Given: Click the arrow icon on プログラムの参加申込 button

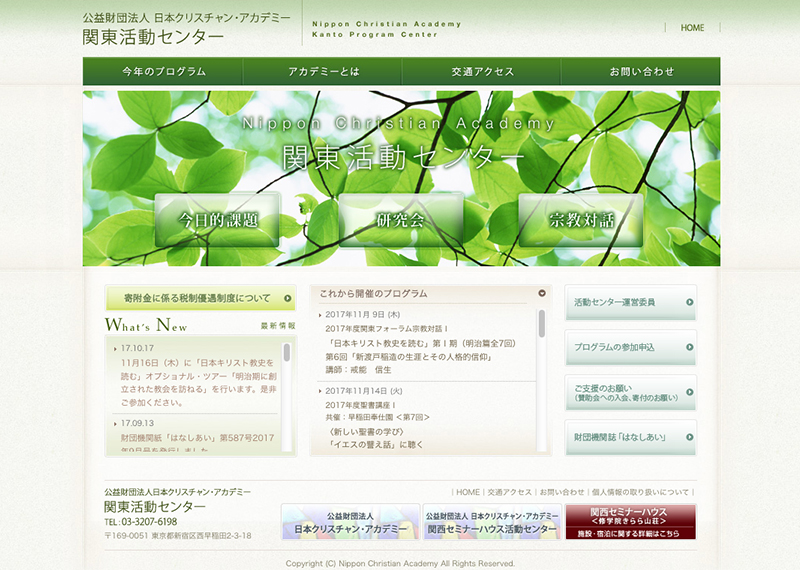Looking at the screenshot, I should pos(689,347).
